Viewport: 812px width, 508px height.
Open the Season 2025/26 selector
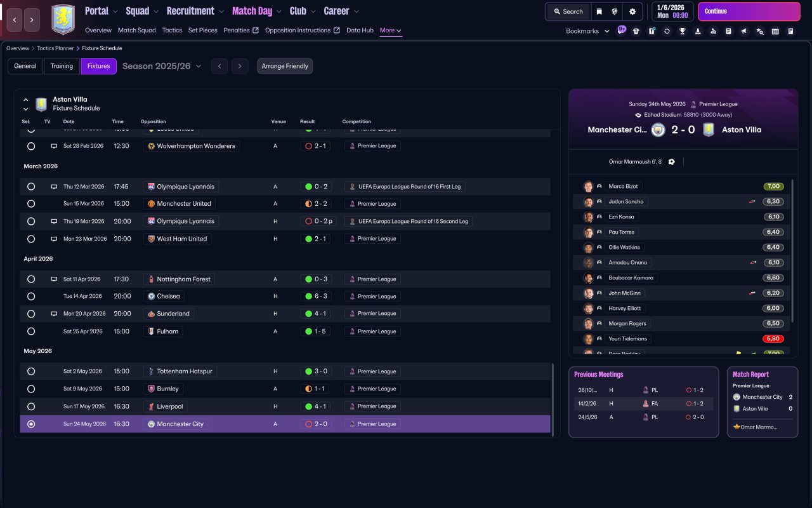162,66
